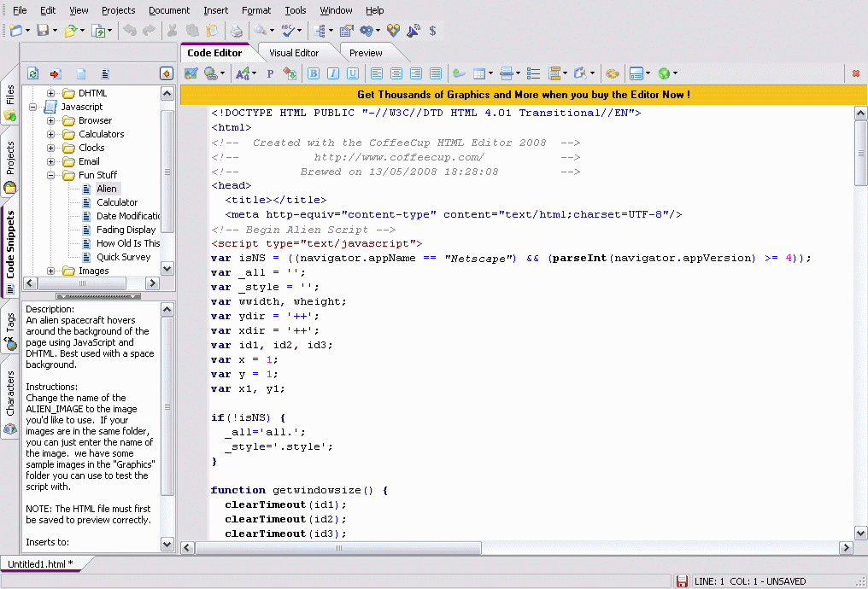The image size is (868, 589).
Task: Toggle Italic formatting button
Action: (332, 73)
